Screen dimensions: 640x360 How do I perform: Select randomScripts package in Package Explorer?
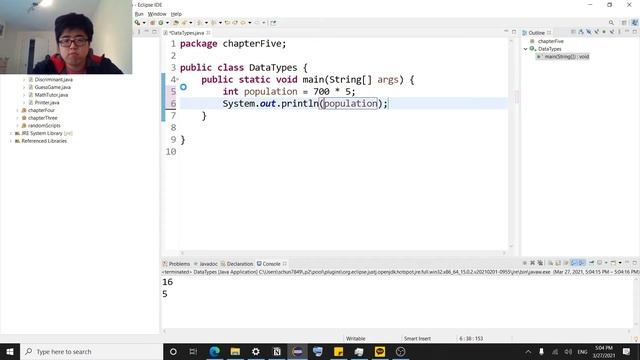[x=44, y=126]
